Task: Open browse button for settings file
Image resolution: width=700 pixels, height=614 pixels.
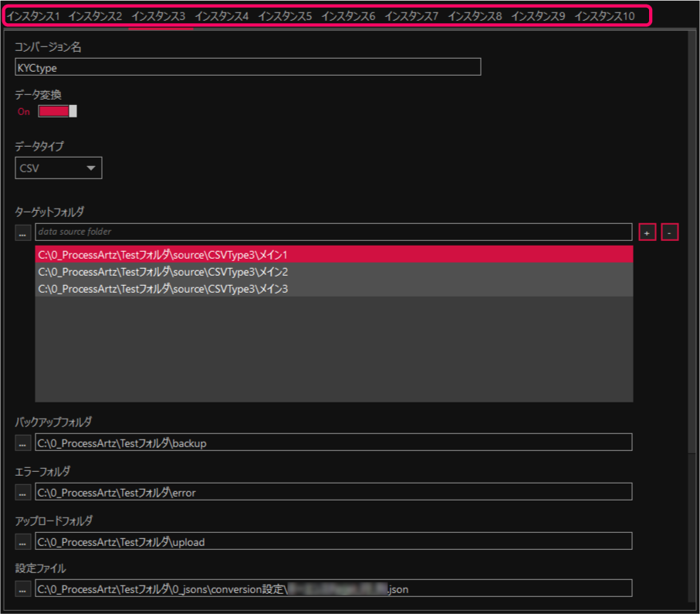Action: pyautogui.click(x=23, y=589)
